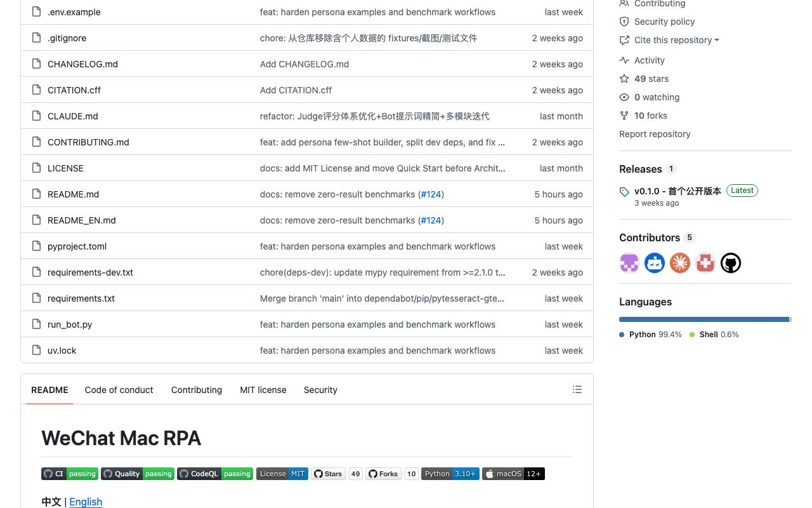
Task: Click the tag icon beside v0.1.0 release
Action: [624, 191]
